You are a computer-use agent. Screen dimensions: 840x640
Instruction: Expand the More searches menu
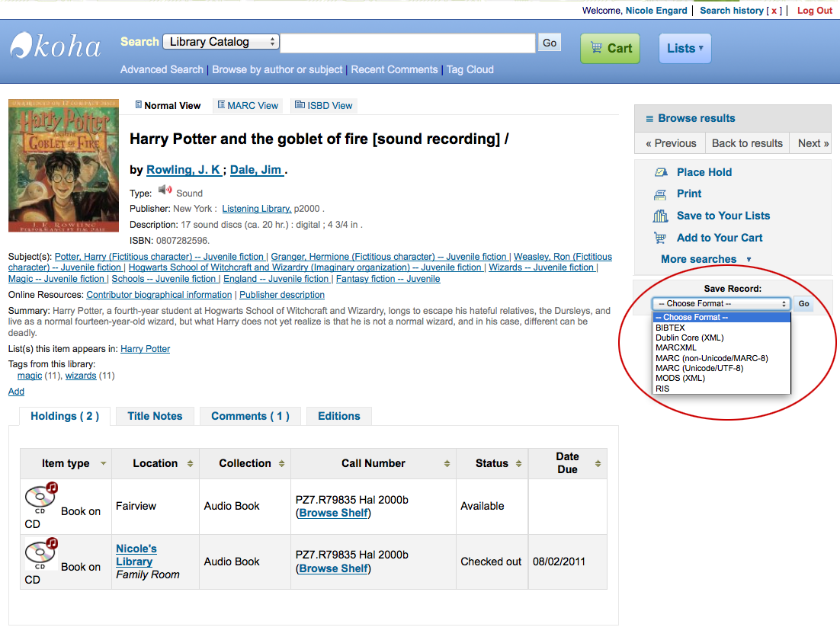[x=706, y=259]
